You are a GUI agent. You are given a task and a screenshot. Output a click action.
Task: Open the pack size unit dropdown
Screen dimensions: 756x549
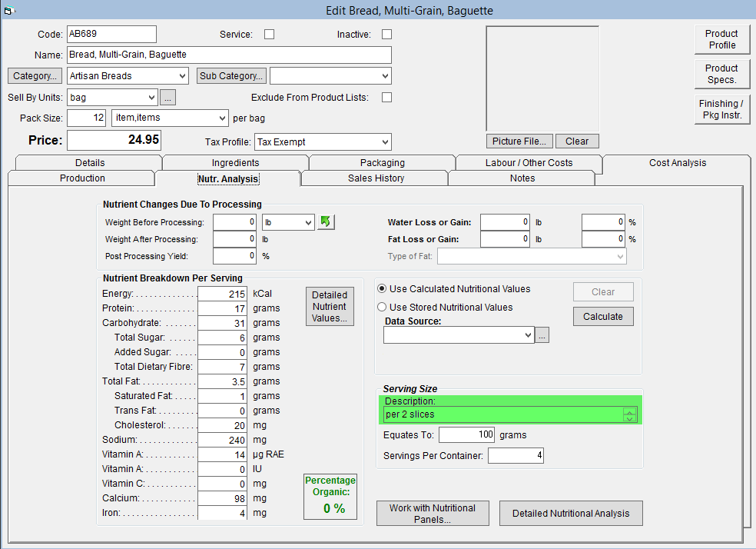point(222,118)
